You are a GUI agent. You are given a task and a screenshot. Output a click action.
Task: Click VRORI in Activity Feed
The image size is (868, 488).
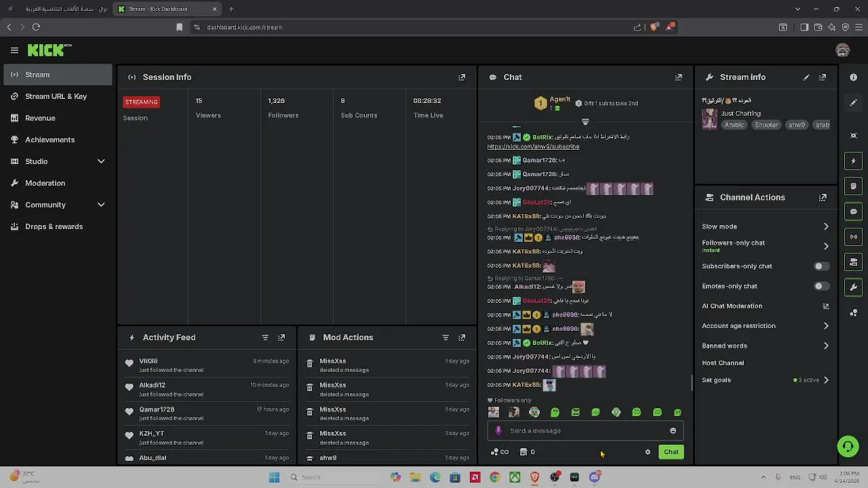click(149, 361)
